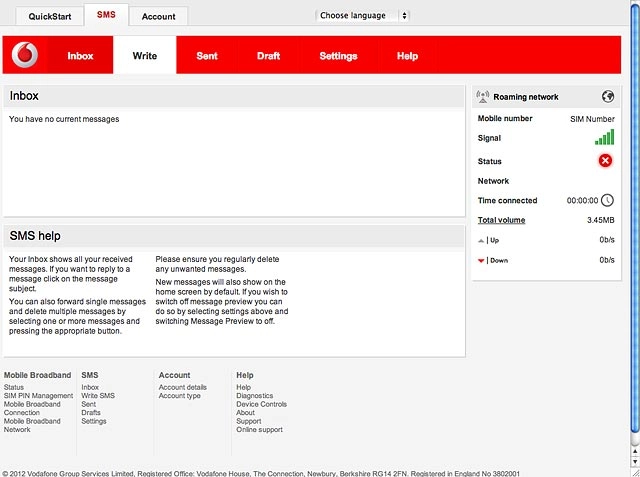Image resolution: width=640 pixels, height=477 pixels.
Task: Click the Time connected label
Action: [x=507, y=200]
